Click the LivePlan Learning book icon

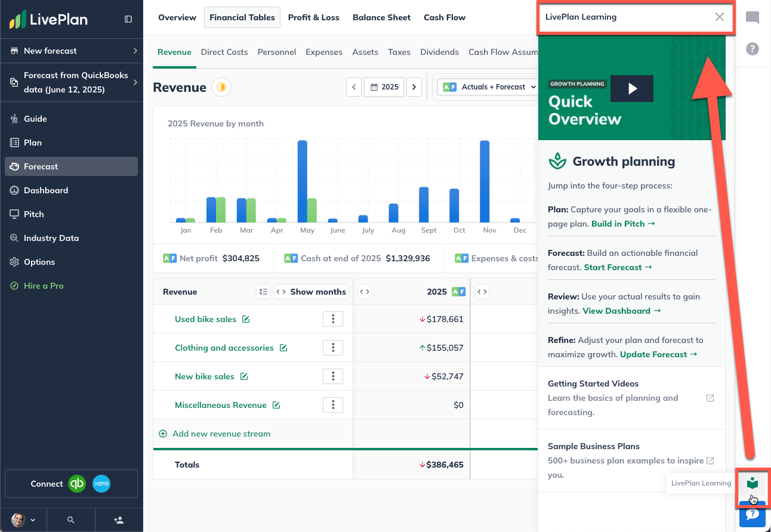click(x=752, y=482)
